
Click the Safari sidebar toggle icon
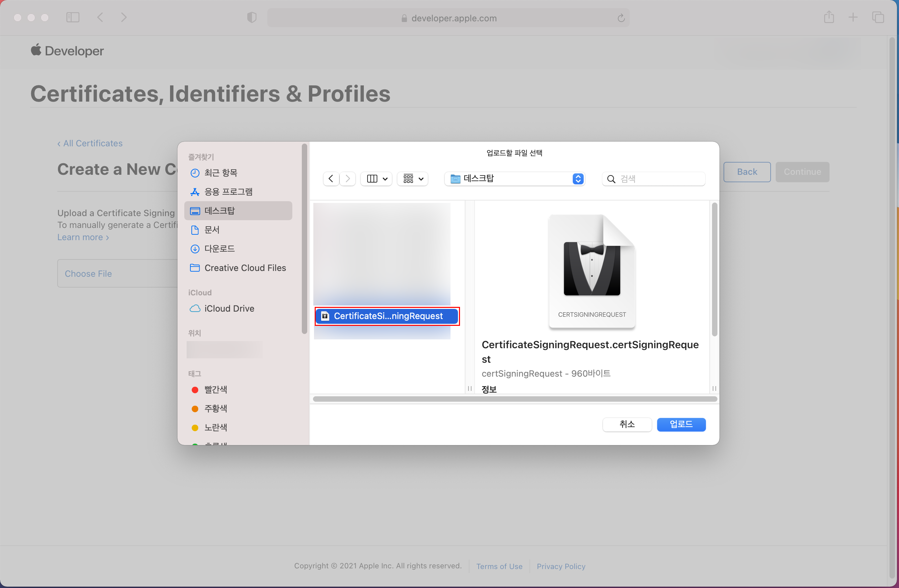72,17
